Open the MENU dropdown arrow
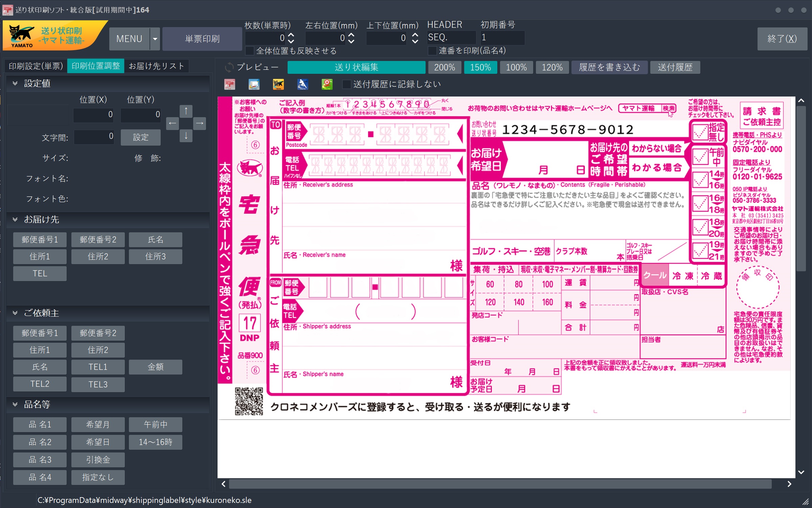Viewport: 812px width, 508px height. [155, 39]
